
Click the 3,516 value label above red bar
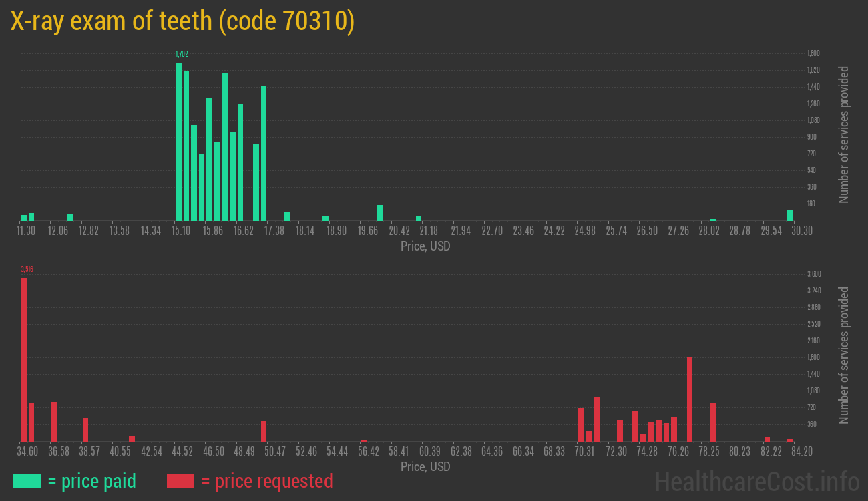pyautogui.click(x=27, y=269)
